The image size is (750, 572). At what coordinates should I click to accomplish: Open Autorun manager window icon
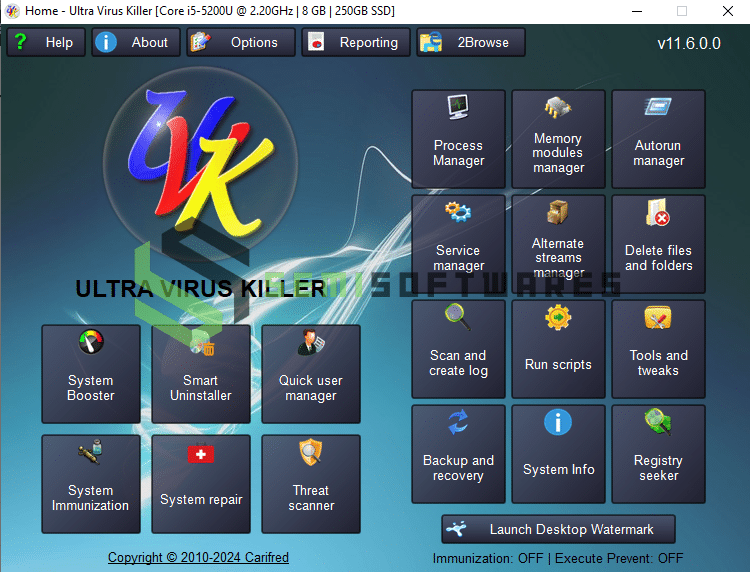[x=658, y=106]
